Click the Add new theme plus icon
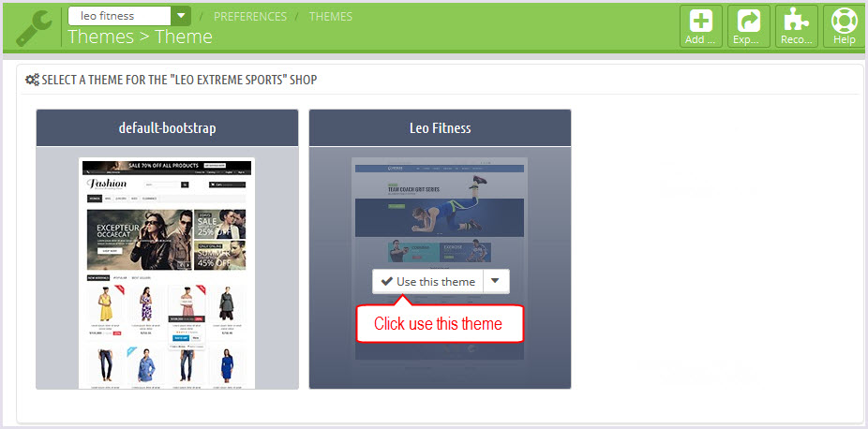This screenshot has height=429, width=868. 701,22
